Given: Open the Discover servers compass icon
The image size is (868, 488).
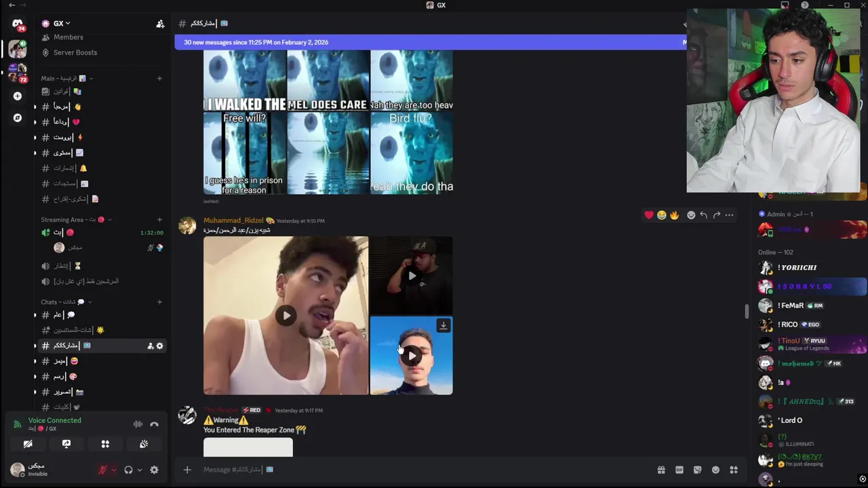Looking at the screenshot, I should click(x=18, y=118).
